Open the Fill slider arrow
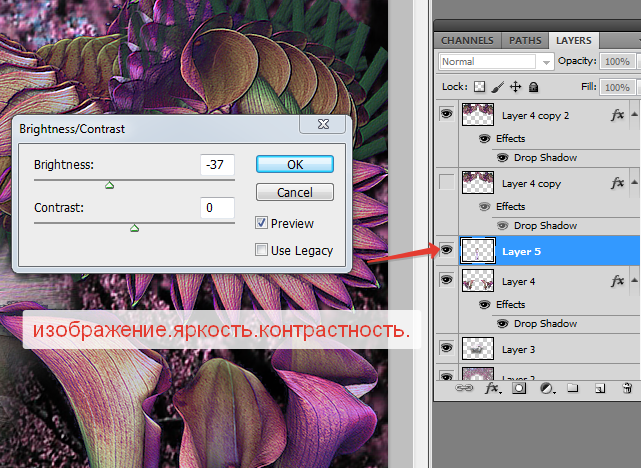This screenshot has width=641, height=468. pos(639,87)
